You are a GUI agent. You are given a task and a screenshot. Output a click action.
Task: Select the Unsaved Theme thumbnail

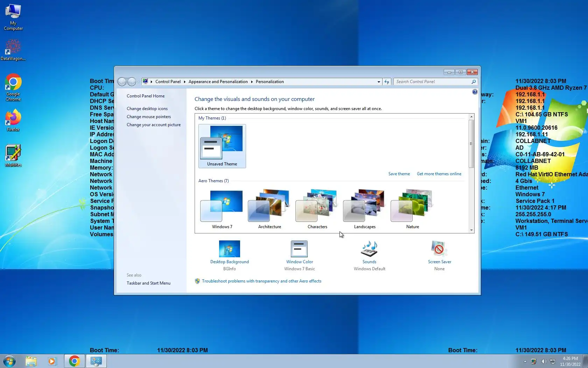222,146
